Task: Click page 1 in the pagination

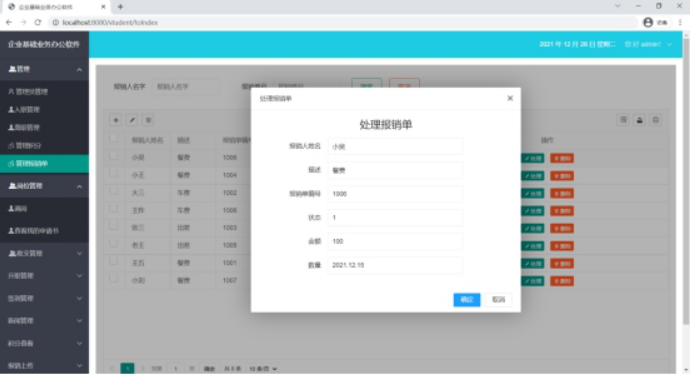Action: click(127, 368)
